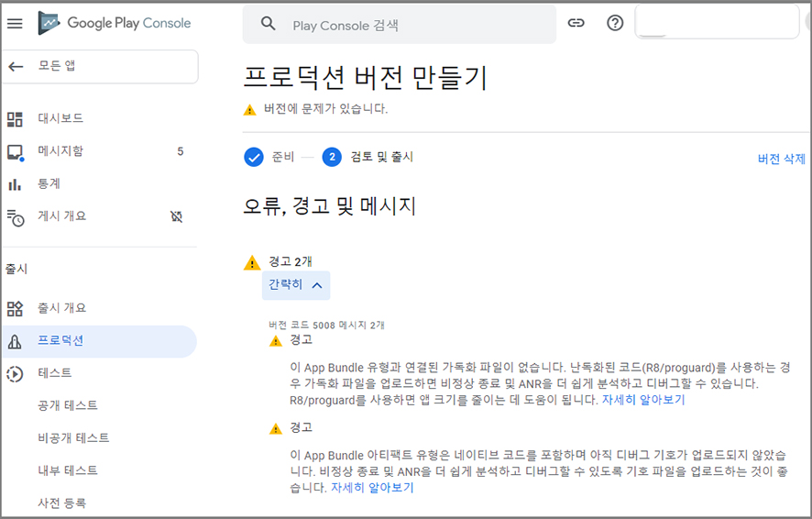This screenshot has height=519, width=812.
Task: Focus the Play Console 검색 field
Action: (412, 25)
